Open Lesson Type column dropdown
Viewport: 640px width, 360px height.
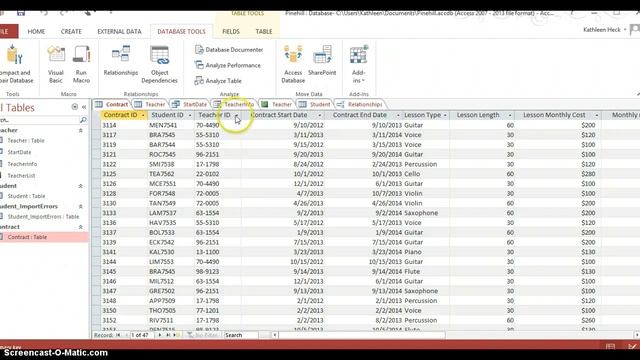coord(445,116)
